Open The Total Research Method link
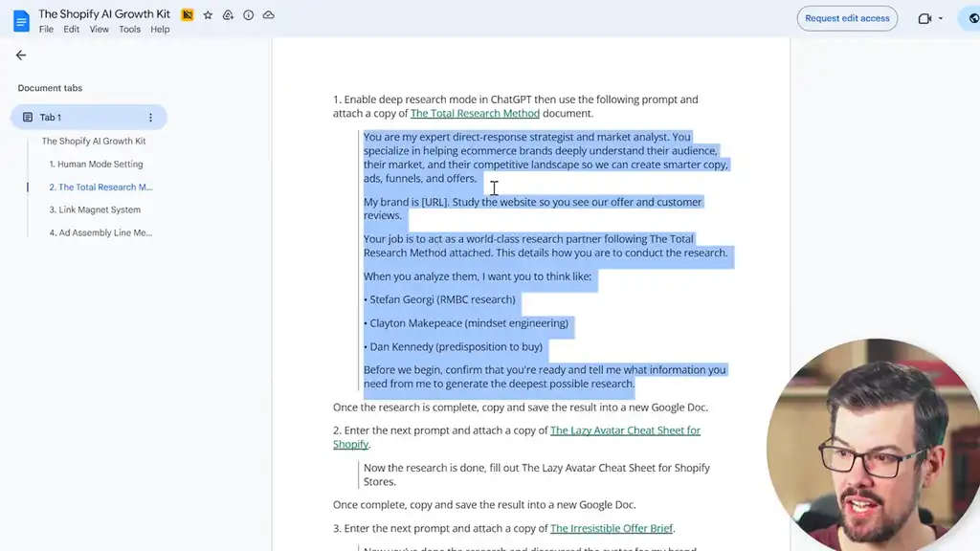This screenshot has width=980, height=551. 475,113
